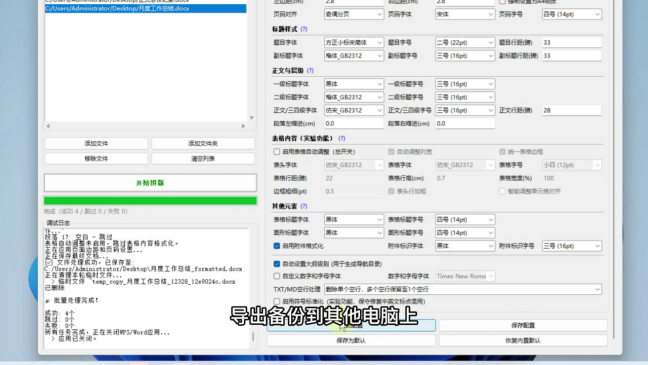Open help (?) next to 正文与层级
The width and height of the screenshot is (648, 365).
(310, 71)
